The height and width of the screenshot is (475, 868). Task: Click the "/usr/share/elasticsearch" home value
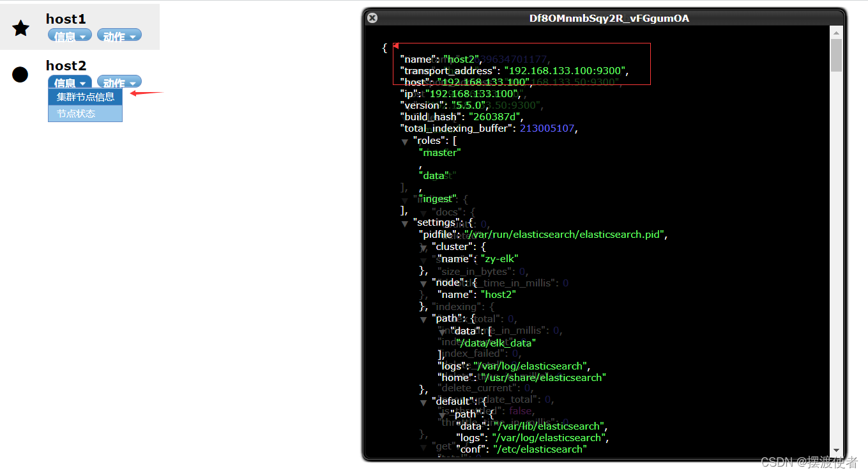[x=543, y=378]
